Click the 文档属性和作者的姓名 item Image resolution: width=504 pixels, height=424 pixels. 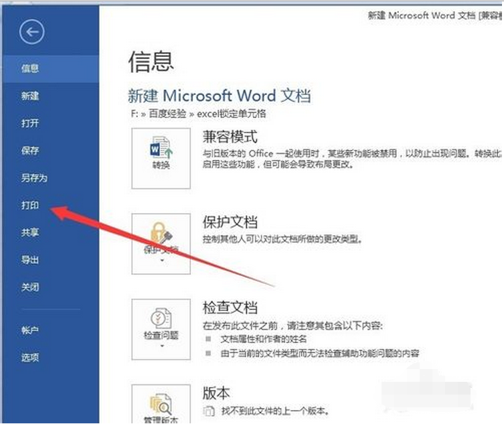[x=264, y=339]
